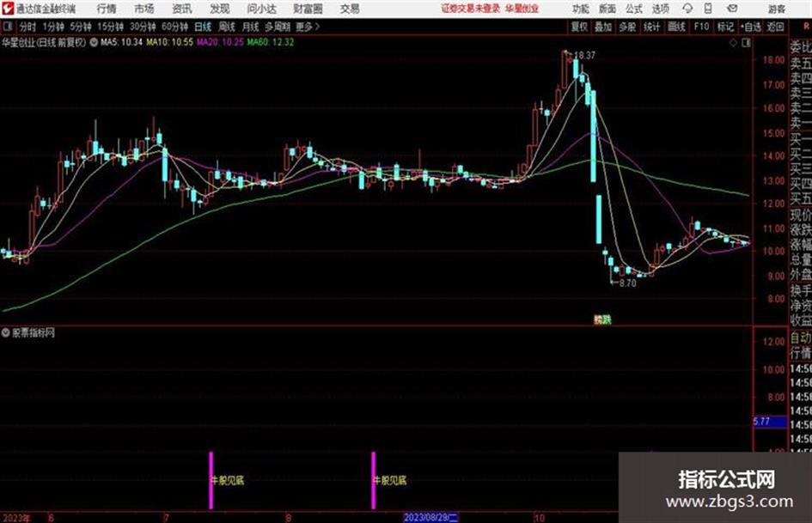This screenshot has height=523, width=812.
Task: Click the MA10: 10.55 value label
Action: [170, 42]
